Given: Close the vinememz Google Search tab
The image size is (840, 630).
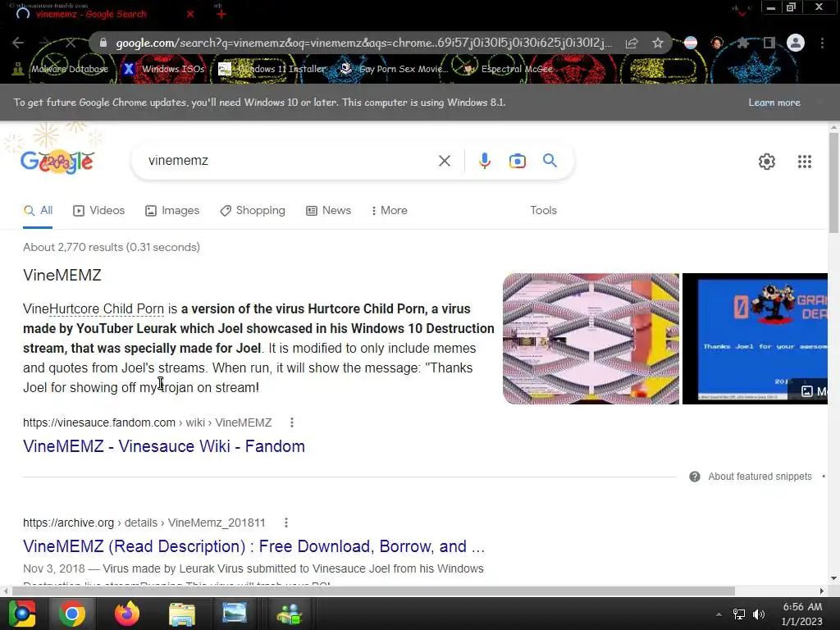Looking at the screenshot, I should point(190,14).
